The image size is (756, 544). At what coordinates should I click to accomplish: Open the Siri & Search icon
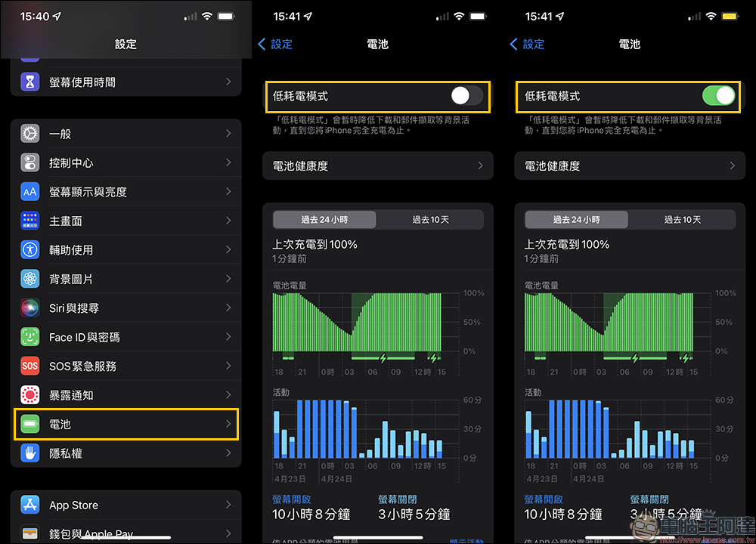click(x=30, y=308)
